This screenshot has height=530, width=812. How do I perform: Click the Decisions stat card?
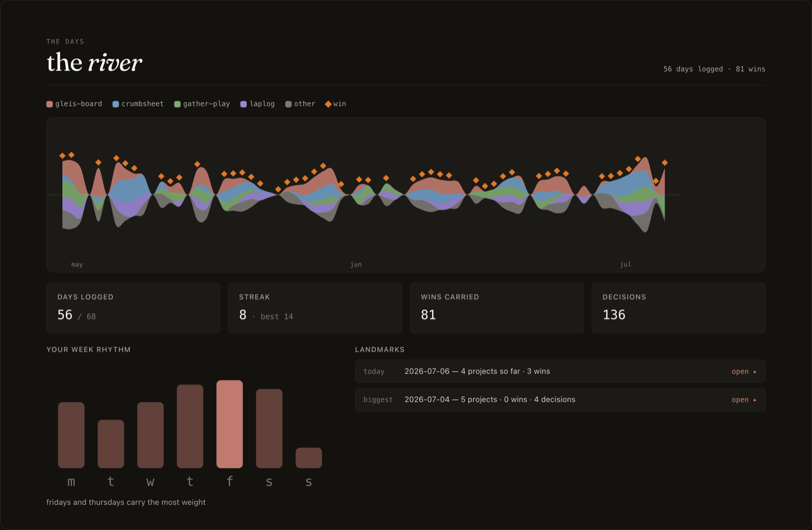tap(678, 308)
